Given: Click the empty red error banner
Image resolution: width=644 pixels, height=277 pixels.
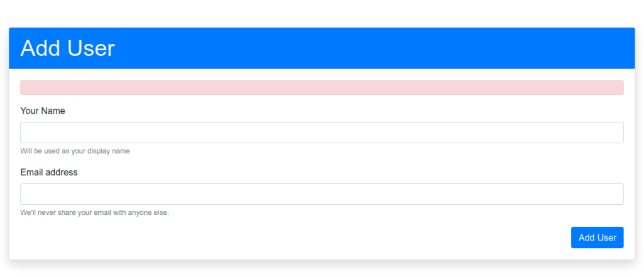Looking at the screenshot, I should pyautogui.click(x=321, y=87).
